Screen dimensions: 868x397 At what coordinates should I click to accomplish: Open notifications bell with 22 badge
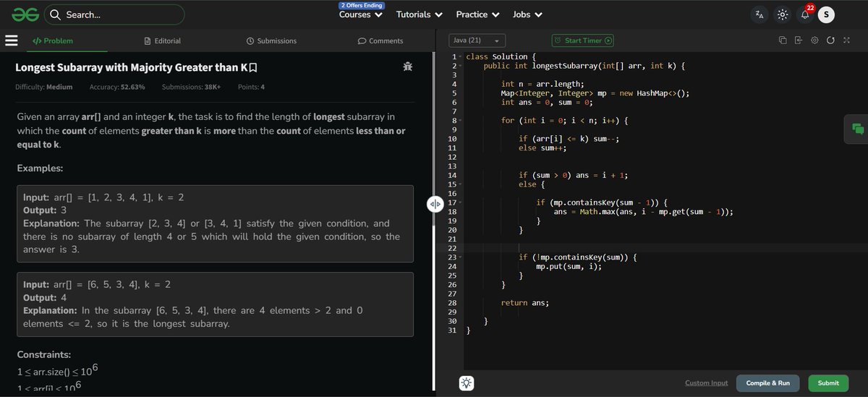coord(806,13)
